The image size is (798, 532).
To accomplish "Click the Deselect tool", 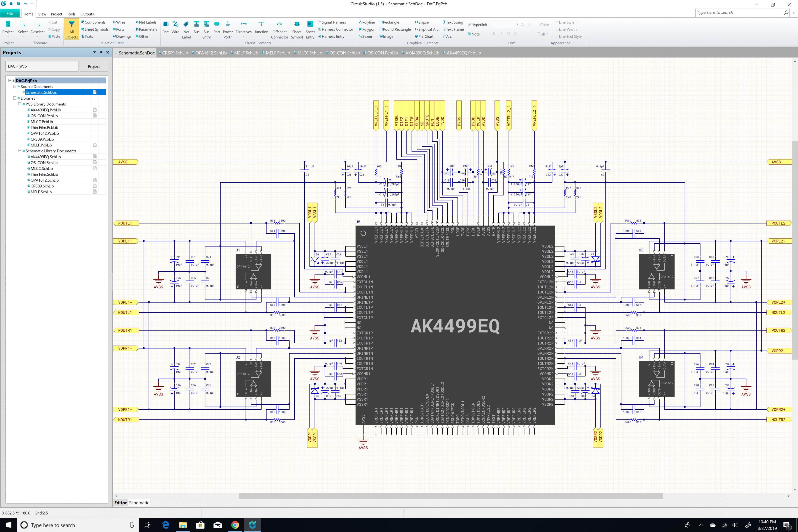I will (37, 29).
